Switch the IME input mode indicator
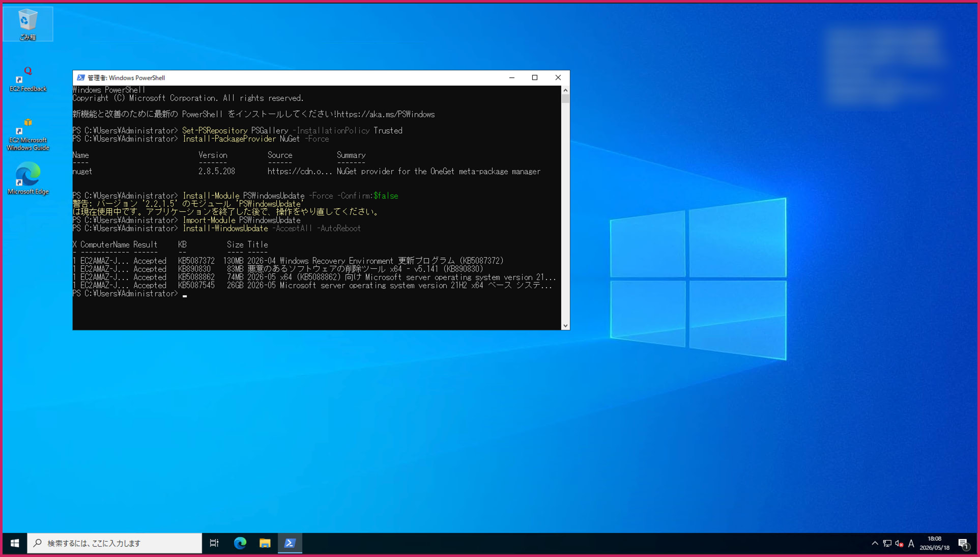 tap(911, 543)
